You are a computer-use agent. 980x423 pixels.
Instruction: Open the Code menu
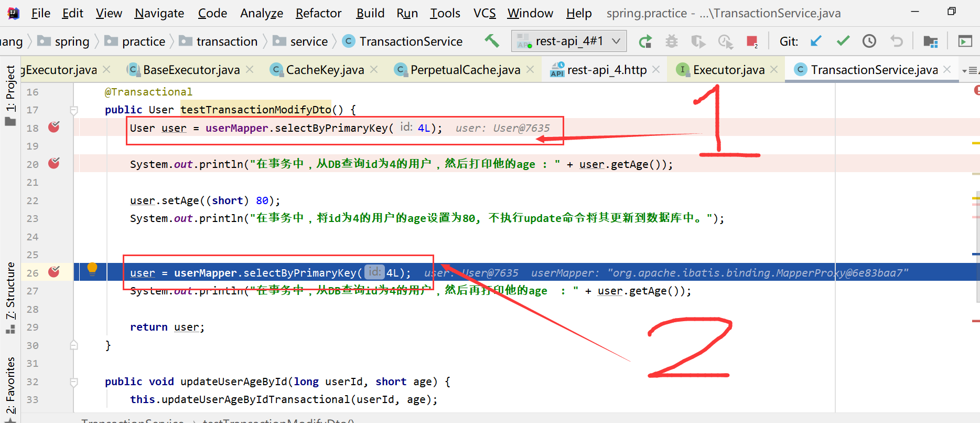(x=212, y=13)
